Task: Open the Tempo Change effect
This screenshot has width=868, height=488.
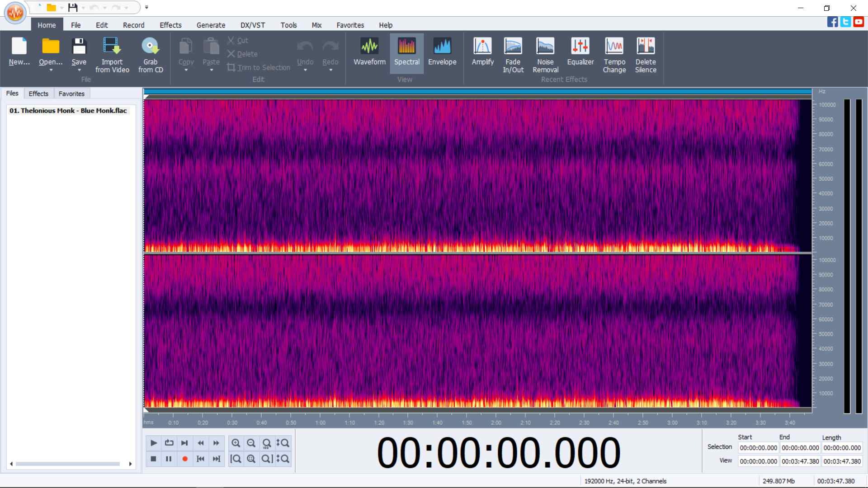Action: tap(614, 55)
